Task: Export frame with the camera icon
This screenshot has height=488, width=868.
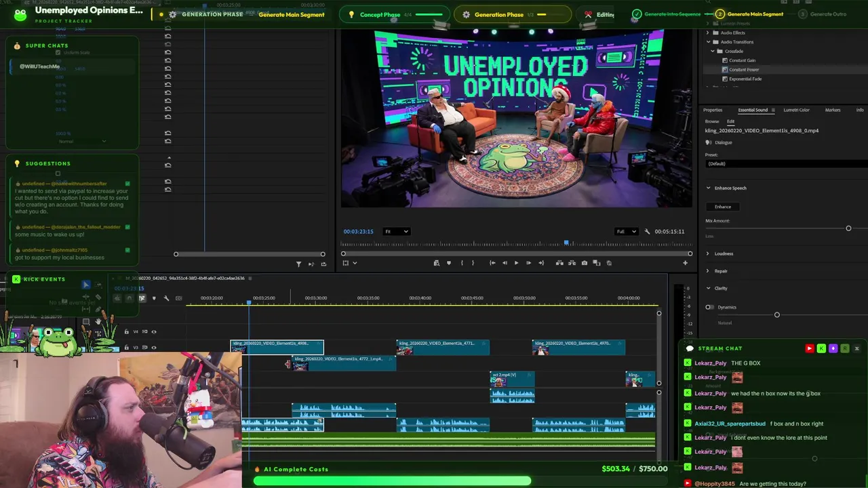Action: (584, 263)
